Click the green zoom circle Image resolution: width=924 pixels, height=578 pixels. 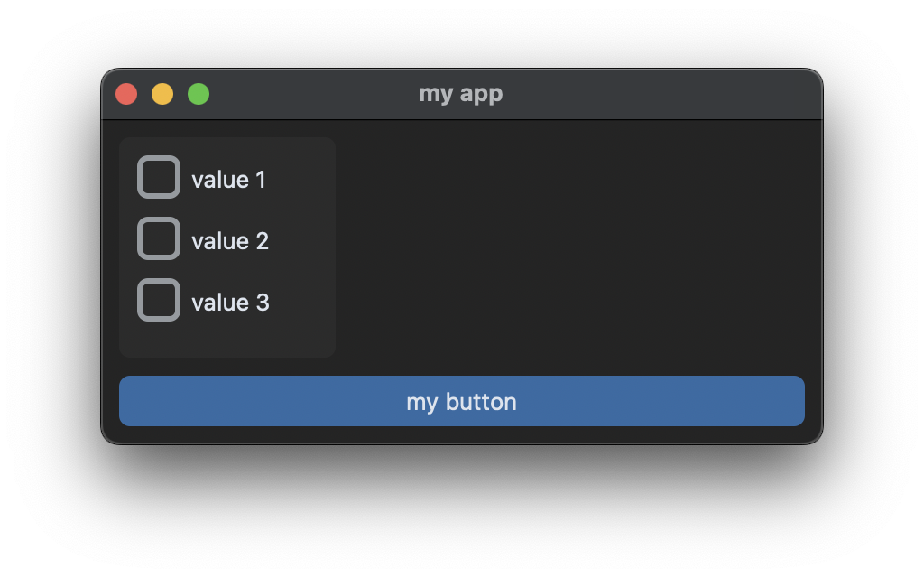tap(198, 93)
